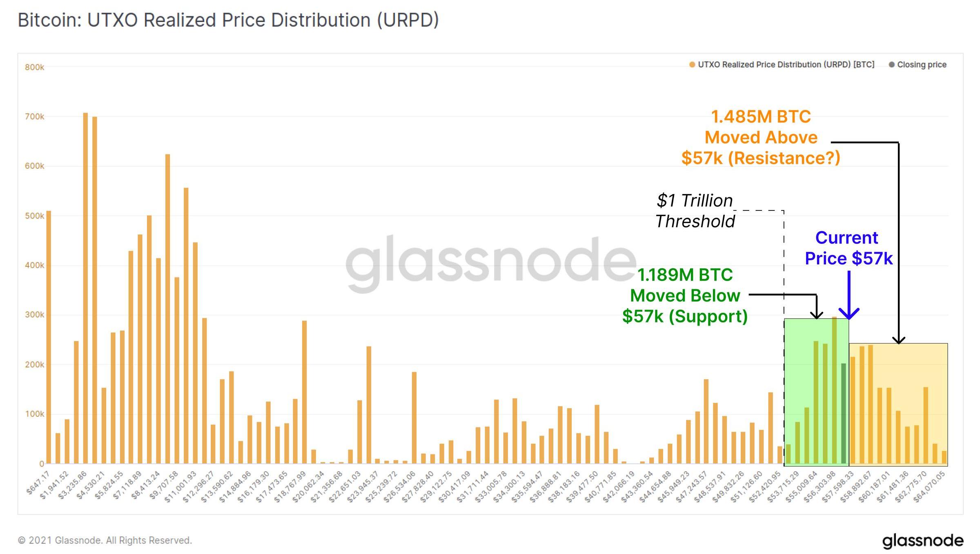This screenshot has height=554, width=980.
Task: Click the $64,070.05 x-axis label
Action: tap(930, 487)
